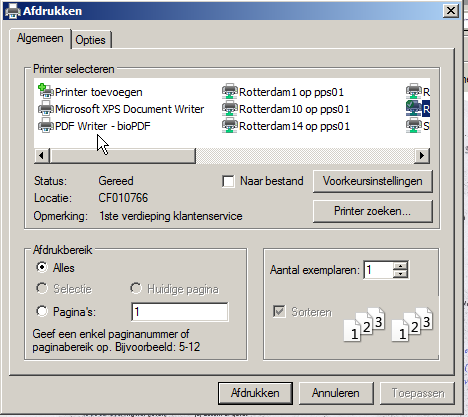Click the 'Printer toevoegen' label

(x=99, y=92)
